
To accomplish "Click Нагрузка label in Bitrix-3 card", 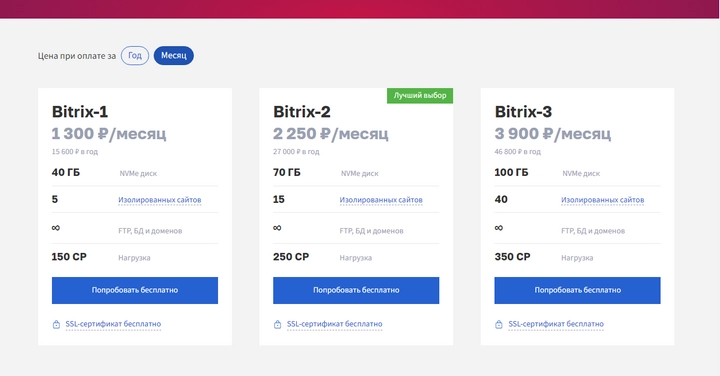I will [x=577, y=258].
